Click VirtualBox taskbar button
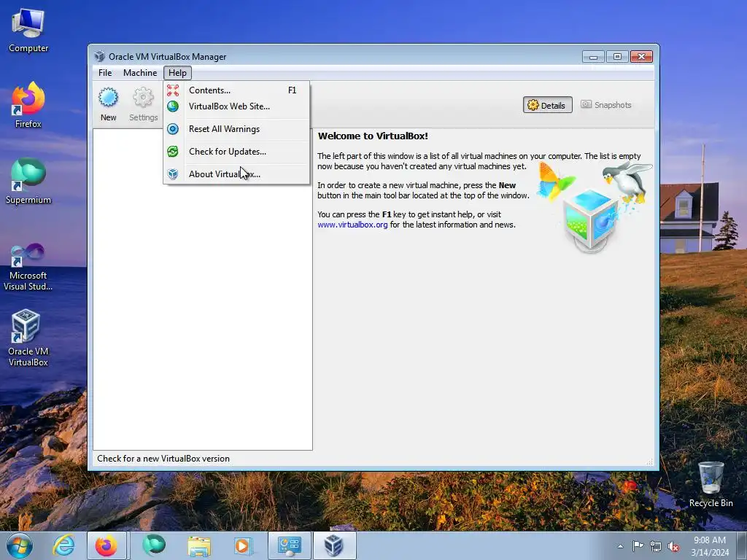The width and height of the screenshot is (747, 560). pos(334,545)
